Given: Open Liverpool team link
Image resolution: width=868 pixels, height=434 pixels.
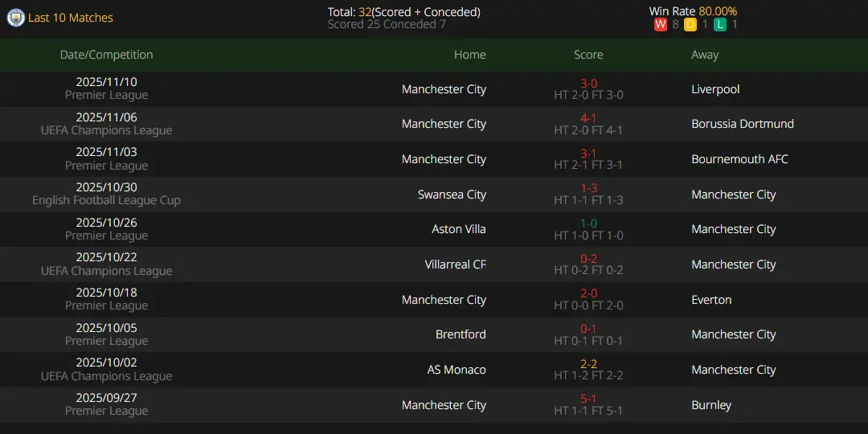Looking at the screenshot, I should [715, 89].
